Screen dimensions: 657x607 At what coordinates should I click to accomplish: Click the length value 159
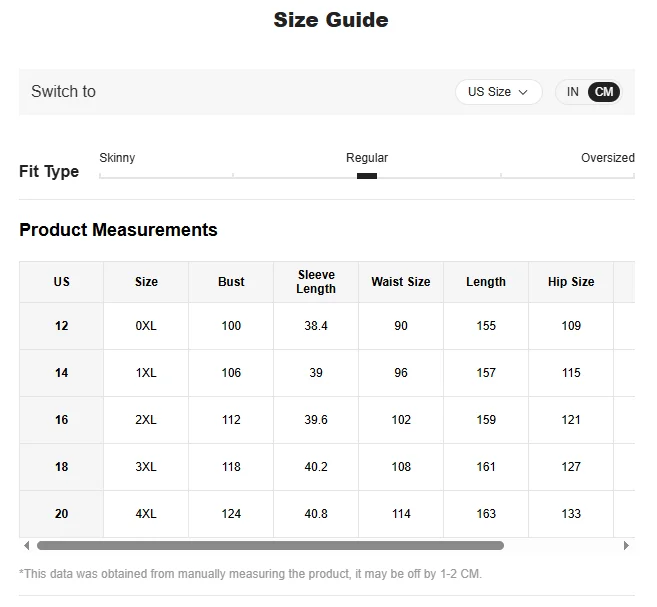pos(486,420)
